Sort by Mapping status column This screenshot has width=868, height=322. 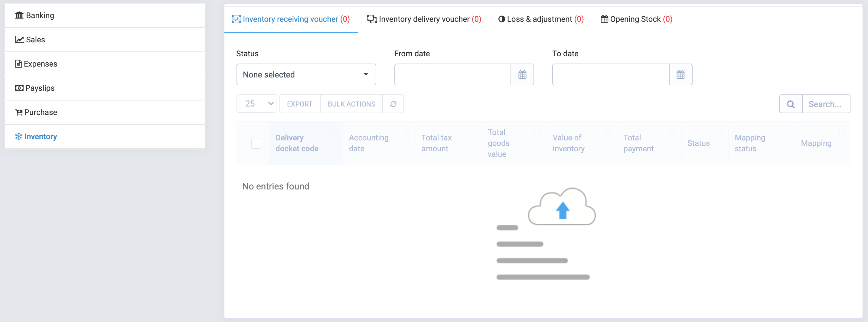pos(762,143)
